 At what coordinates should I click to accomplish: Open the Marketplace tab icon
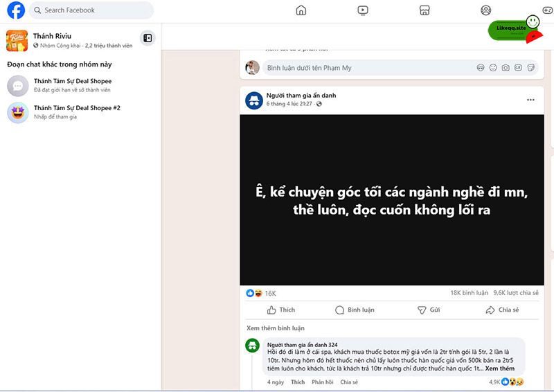click(425, 10)
